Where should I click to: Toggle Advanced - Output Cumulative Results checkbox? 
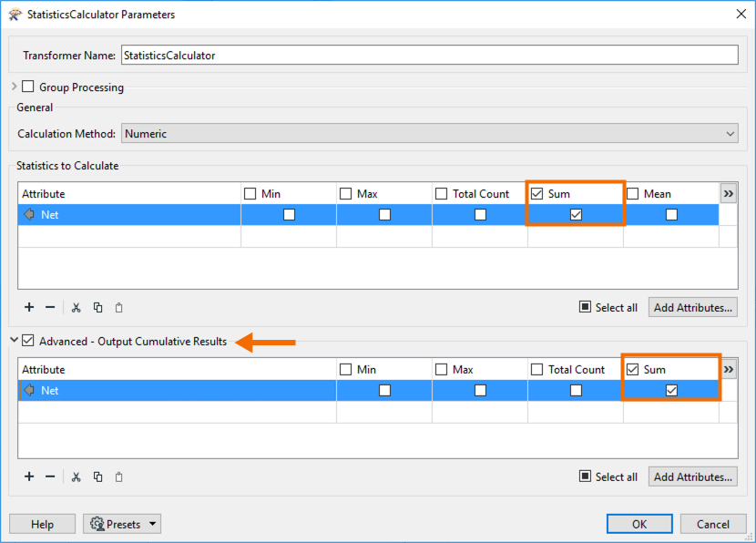tap(28, 341)
